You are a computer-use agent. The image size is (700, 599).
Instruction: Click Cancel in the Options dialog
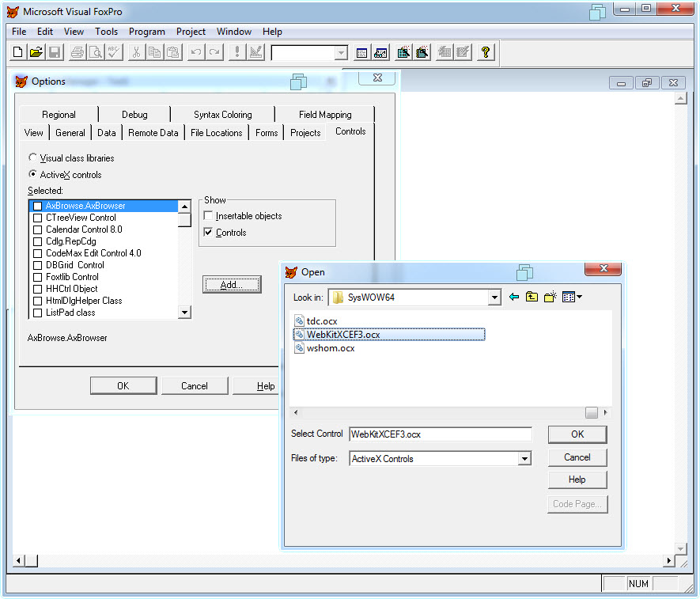(x=195, y=386)
